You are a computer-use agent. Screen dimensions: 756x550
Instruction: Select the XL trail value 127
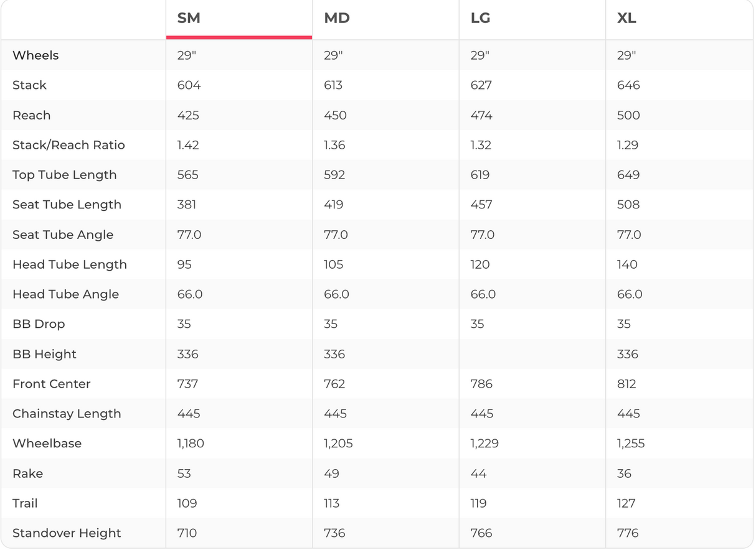coord(627,503)
